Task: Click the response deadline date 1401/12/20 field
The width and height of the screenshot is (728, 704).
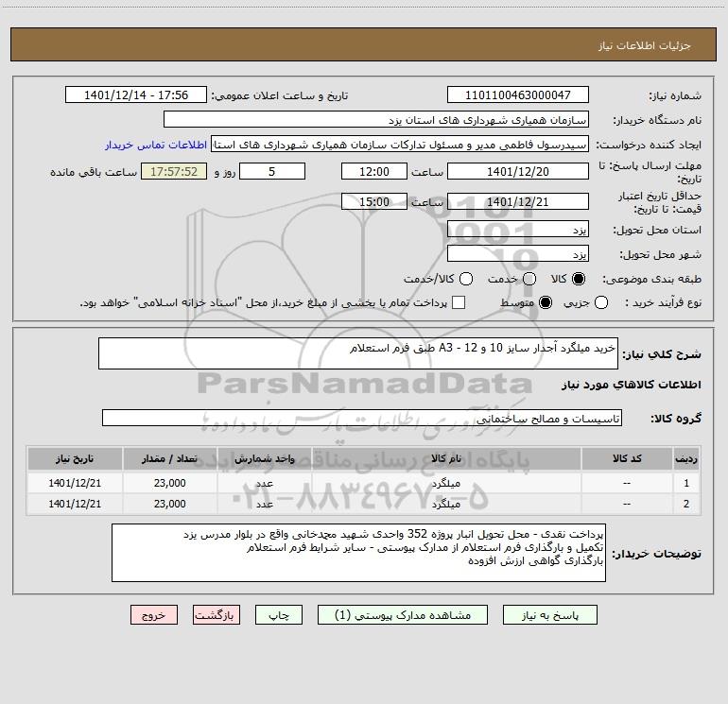Action: 518,171
